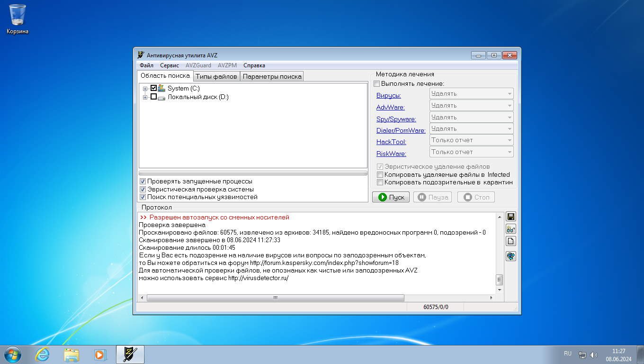The width and height of the screenshot is (644, 364).
Task: Click the globe icon beside the protocol
Action: tap(510, 256)
